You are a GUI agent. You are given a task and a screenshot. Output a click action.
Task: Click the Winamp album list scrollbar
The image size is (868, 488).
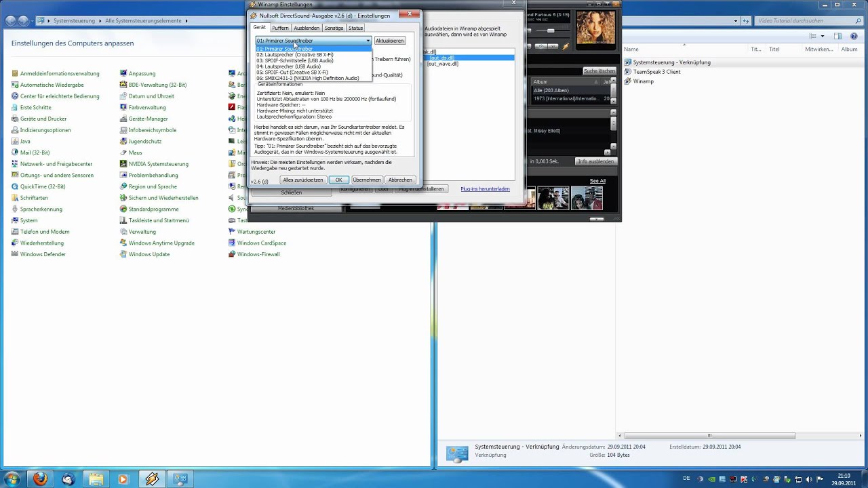613,91
